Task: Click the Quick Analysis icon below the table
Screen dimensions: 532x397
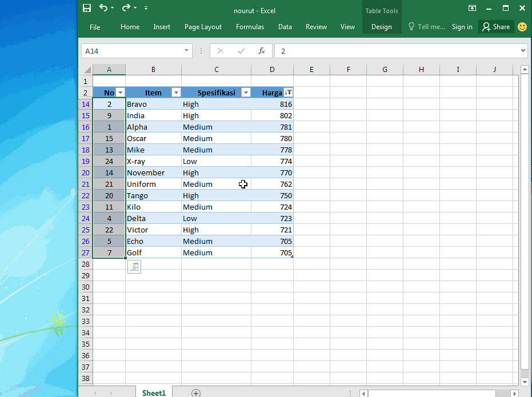Action: [134, 267]
